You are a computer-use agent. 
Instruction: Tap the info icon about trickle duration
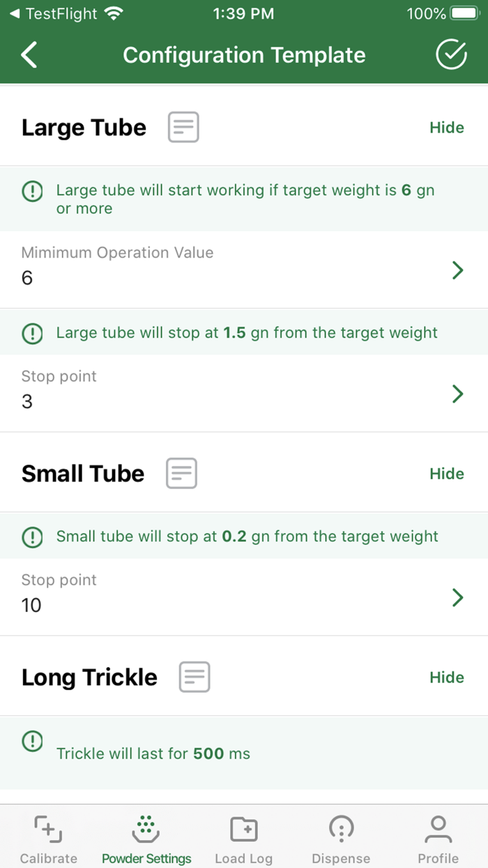32,741
